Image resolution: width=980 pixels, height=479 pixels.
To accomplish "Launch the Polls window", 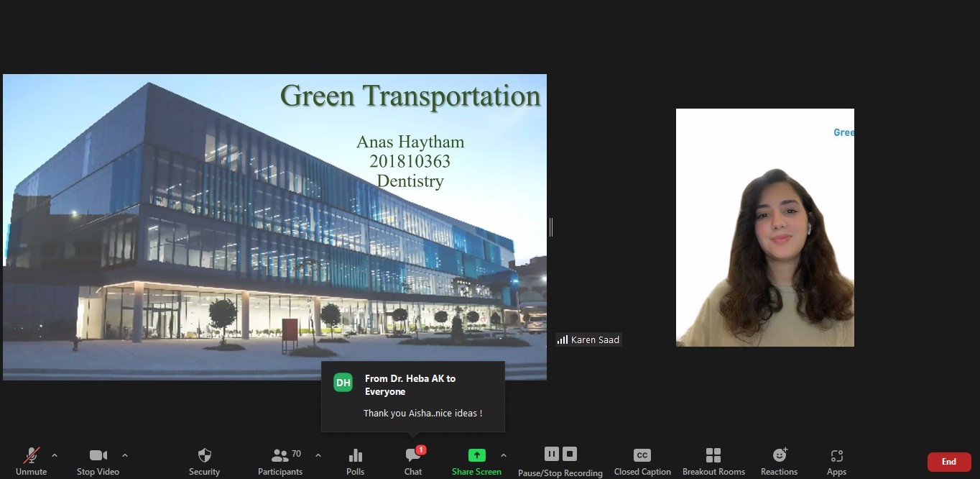I will point(355,460).
